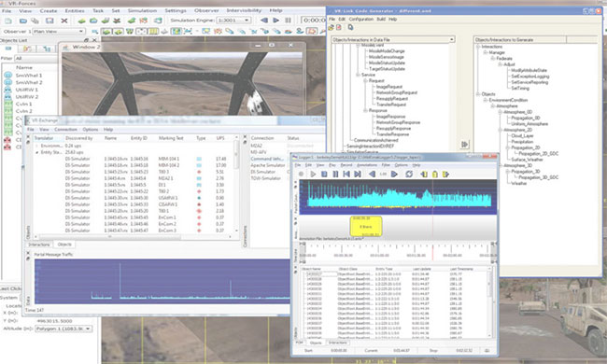
Task: Click the Logger pause button
Action: click(335, 175)
